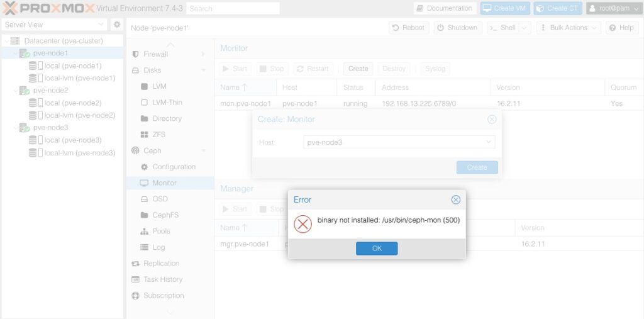Click Monitor Stop button

pyautogui.click(x=272, y=69)
